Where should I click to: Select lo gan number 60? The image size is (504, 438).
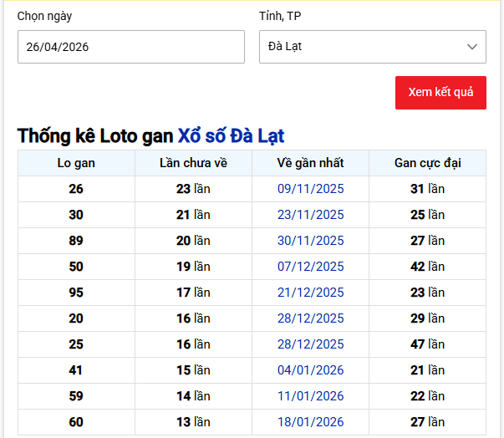(x=76, y=422)
